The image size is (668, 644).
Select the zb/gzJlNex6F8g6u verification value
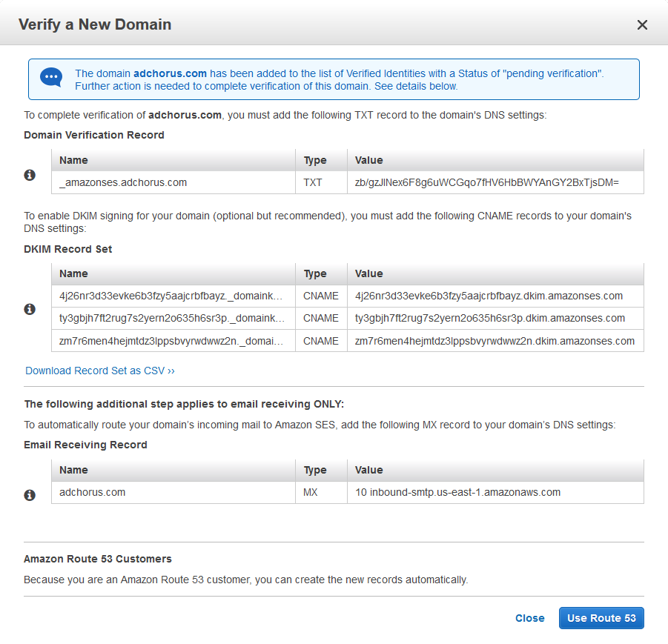tap(495, 182)
